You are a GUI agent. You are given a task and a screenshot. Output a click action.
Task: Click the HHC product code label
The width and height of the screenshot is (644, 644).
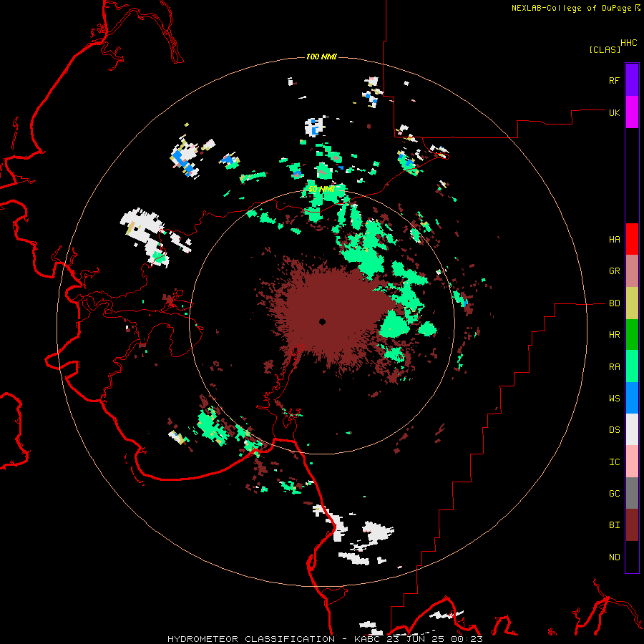[x=629, y=43]
